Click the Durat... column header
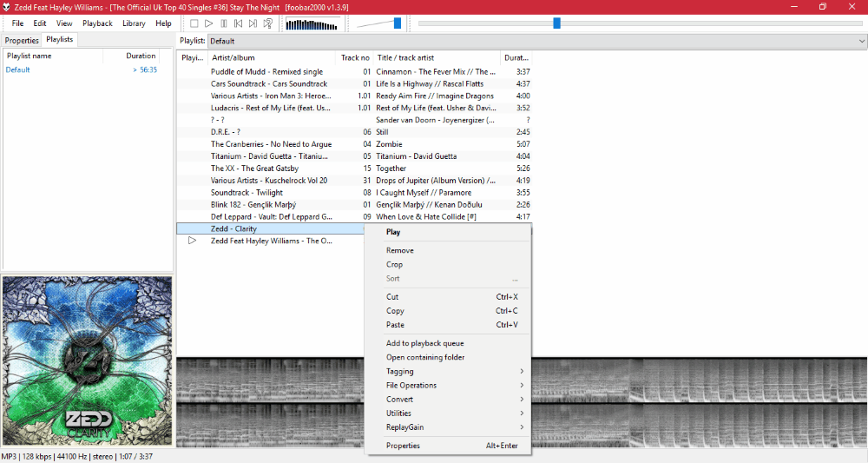 [x=516, y=57]
